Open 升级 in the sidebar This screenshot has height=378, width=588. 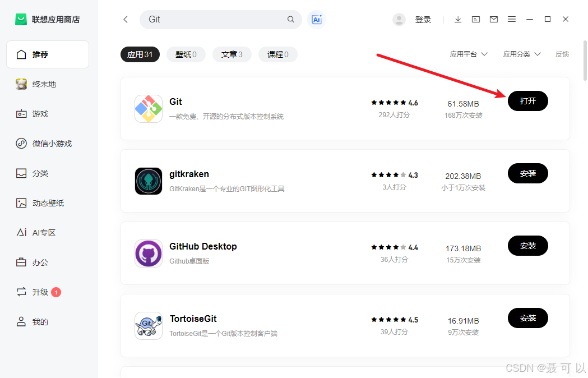[x=48, y=292]
